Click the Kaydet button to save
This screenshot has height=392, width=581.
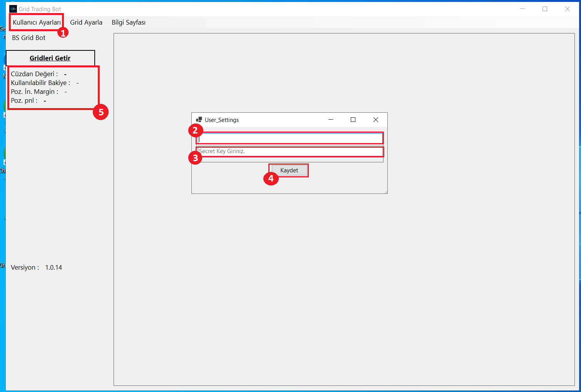(289, 170)
